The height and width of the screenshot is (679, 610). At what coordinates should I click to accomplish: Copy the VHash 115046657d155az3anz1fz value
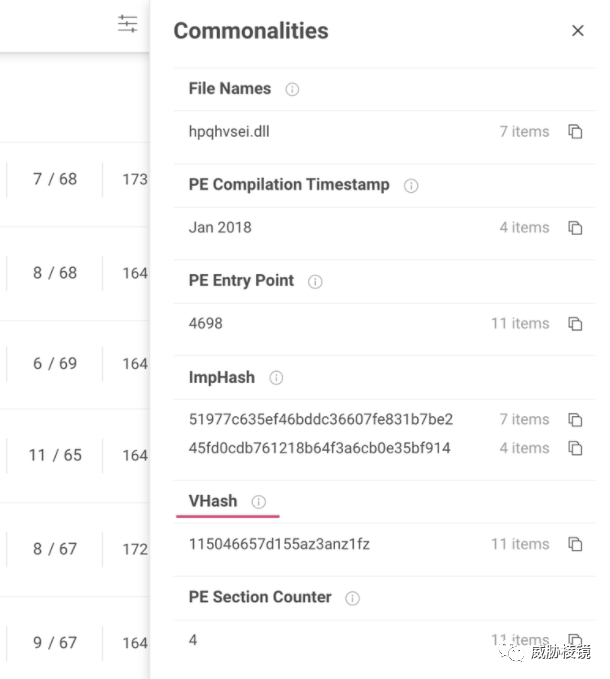pyautogui.click(x=575, y=544)
